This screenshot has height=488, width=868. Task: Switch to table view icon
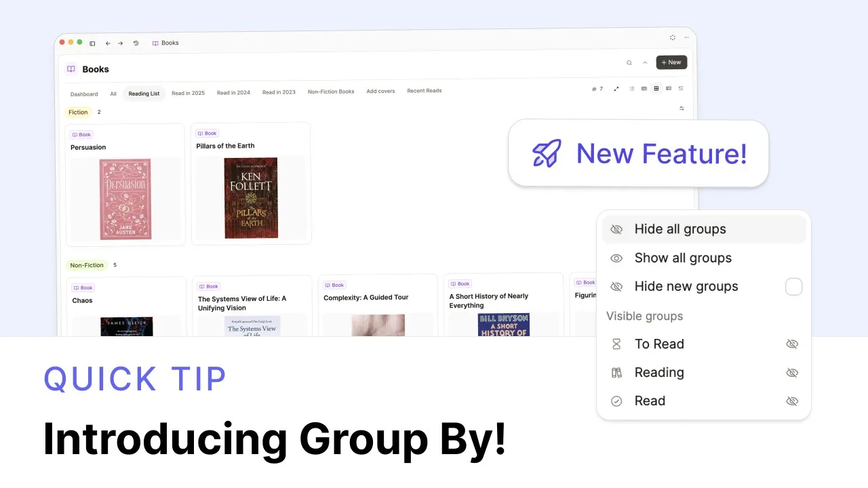coord(669,89)
